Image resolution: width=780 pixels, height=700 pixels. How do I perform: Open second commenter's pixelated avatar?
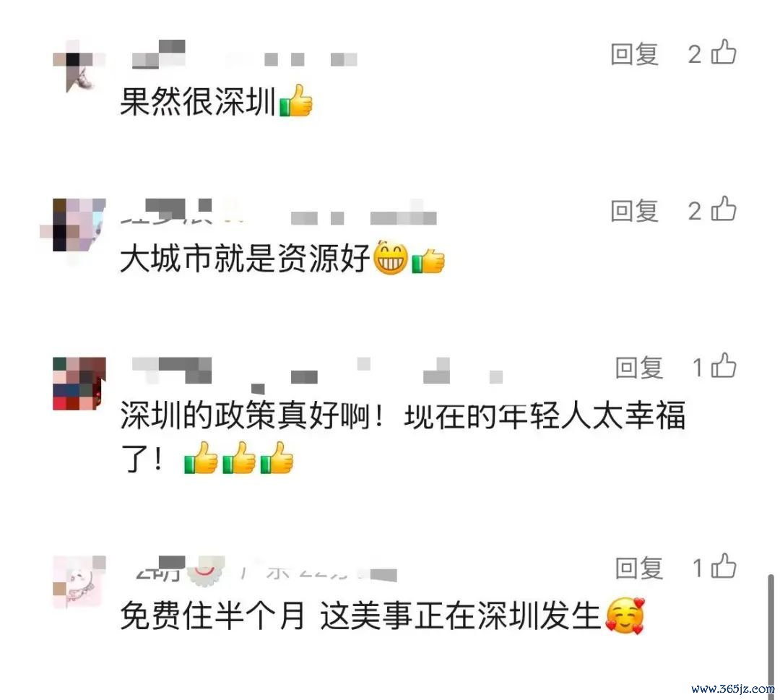coord(79,225)
